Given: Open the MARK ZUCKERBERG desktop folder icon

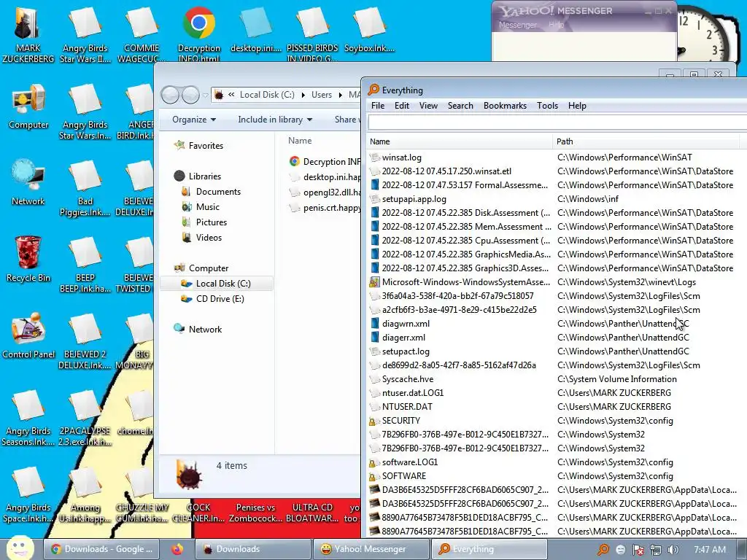Looking at the screenshot, I should 28,34.
